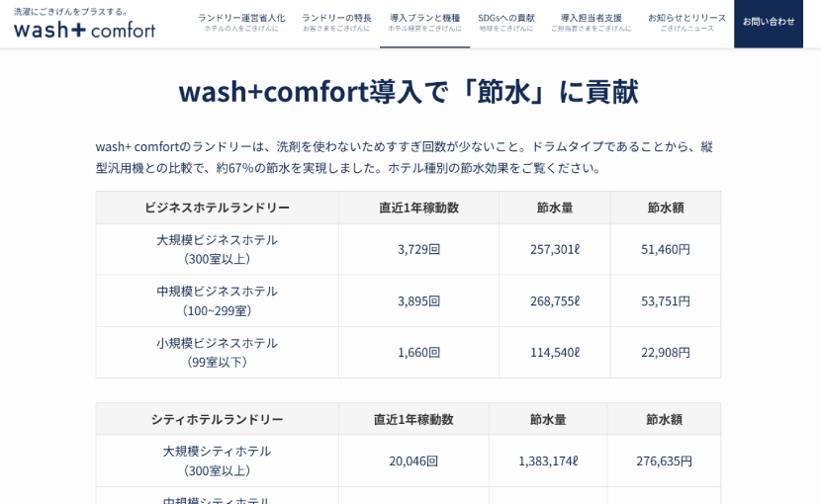Open the ランドリーの特長 menu item
The height and width of the screenshot is (504, 821).
pos(336,22)
